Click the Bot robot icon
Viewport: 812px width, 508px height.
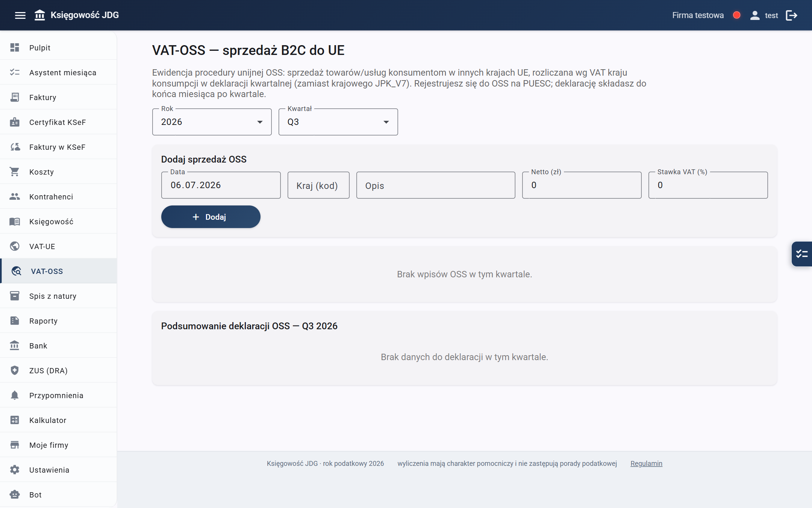click(15, 494)
